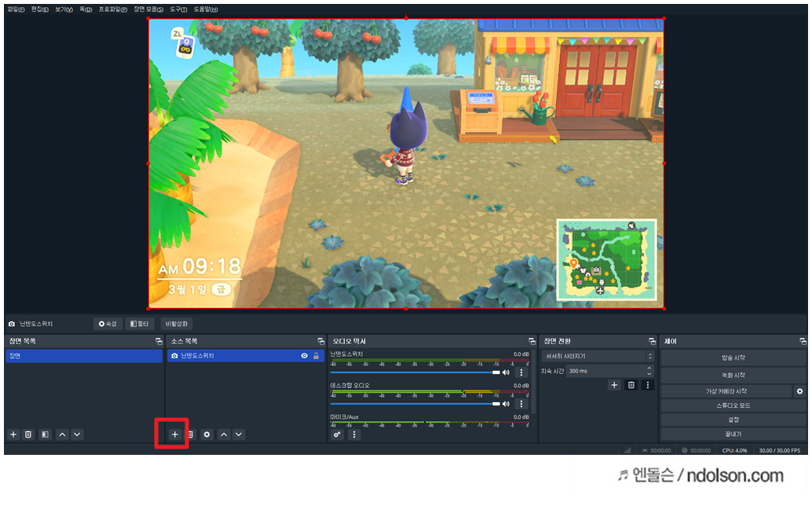The height and width of the screenshot is (524, 812).
Task: Click the audio mixer vertical scrollbar
Action: pos(533,382)
